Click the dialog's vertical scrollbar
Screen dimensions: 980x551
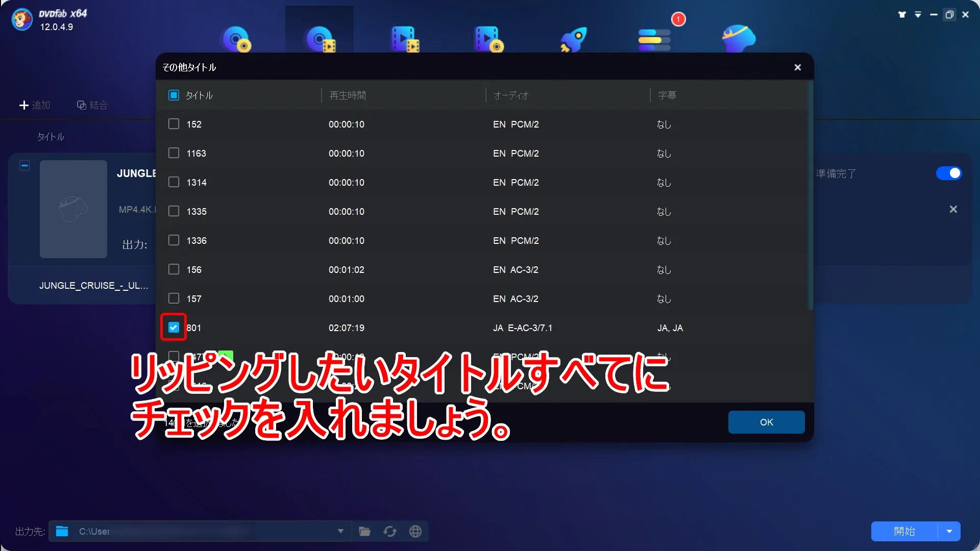point(810,195)
